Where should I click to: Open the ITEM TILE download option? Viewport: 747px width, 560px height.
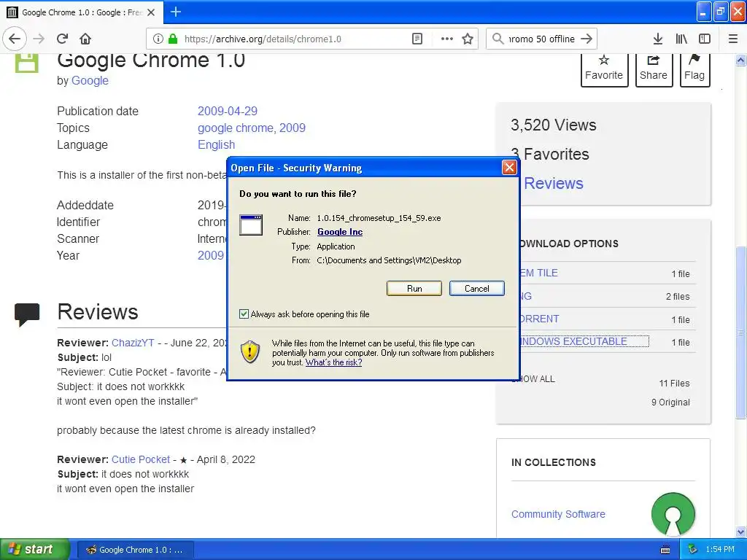[538, 273]
